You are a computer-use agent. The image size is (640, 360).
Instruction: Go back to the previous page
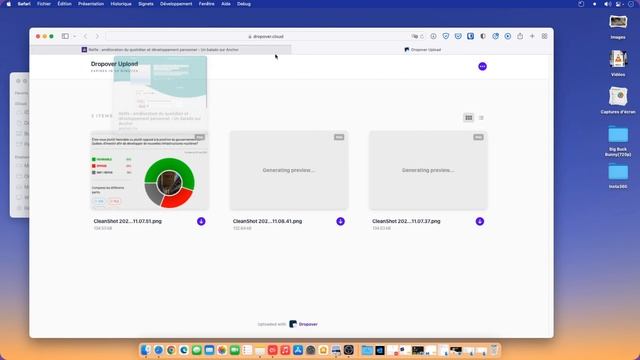coord(85,36)
